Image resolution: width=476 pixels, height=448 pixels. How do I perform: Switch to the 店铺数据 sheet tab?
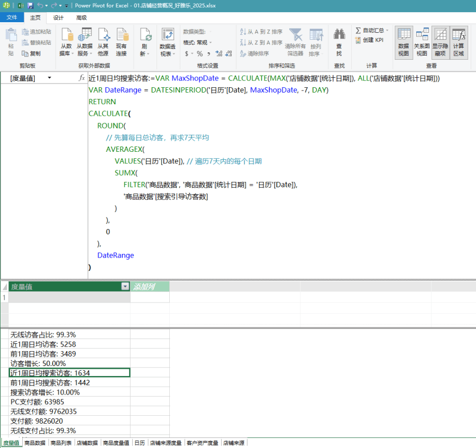click(x=87, y=443)
